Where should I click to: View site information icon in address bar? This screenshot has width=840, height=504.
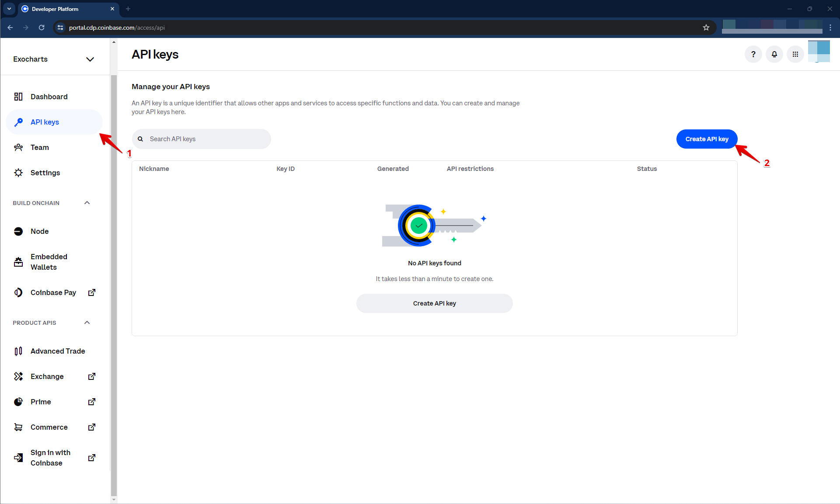tap(60, 28)
